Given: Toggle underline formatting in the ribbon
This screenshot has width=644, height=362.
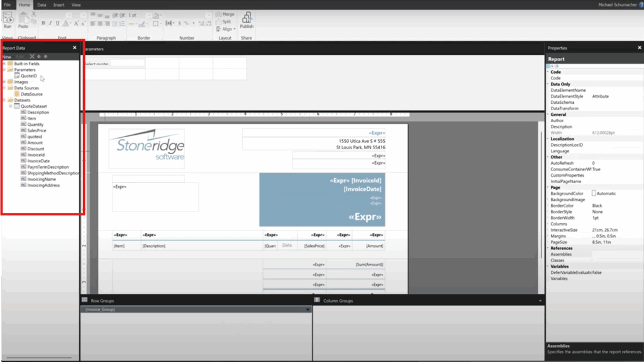Looking at the screenshot, I should tap(57, 23).
